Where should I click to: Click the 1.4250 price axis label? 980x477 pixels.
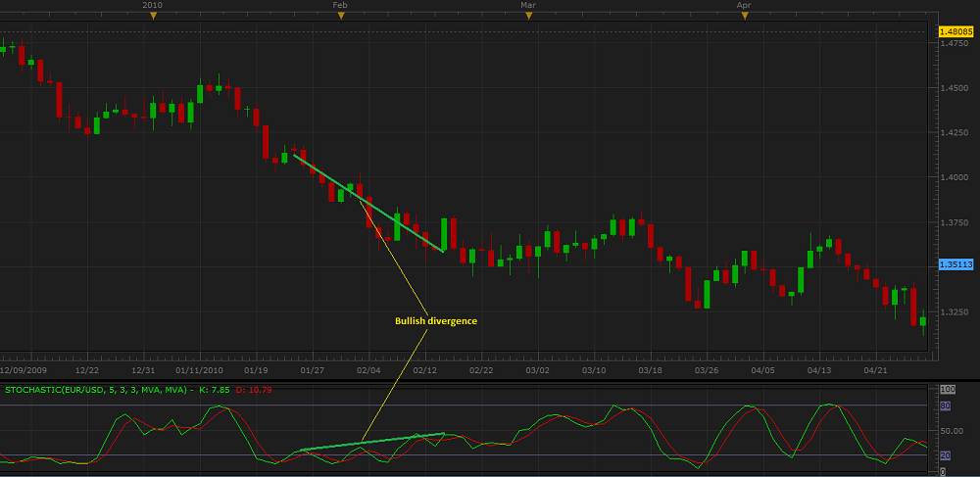[955, 133]
